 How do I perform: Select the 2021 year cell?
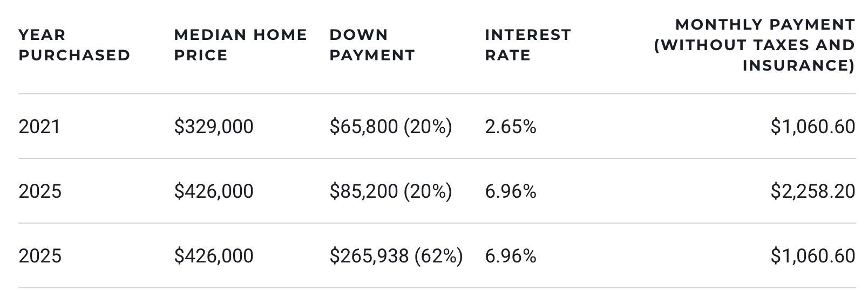[x=39, y=127]
